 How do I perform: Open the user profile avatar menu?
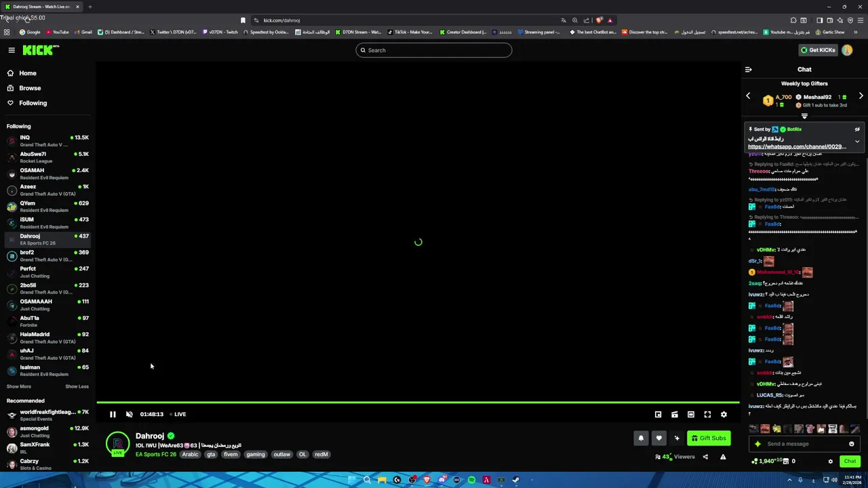click(x=847, y=50)
